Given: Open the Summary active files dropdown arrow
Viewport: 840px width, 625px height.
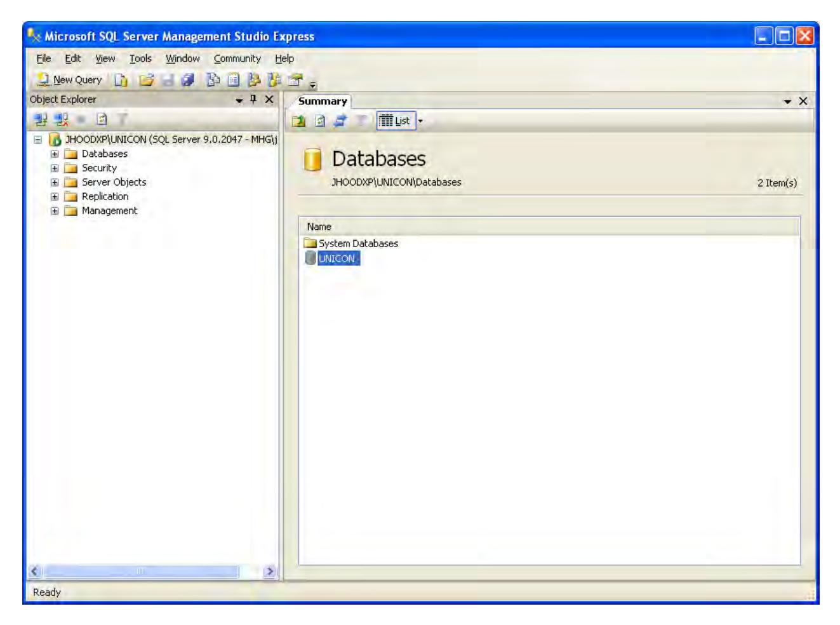Looking at the screenshot, I should point(788,102).
